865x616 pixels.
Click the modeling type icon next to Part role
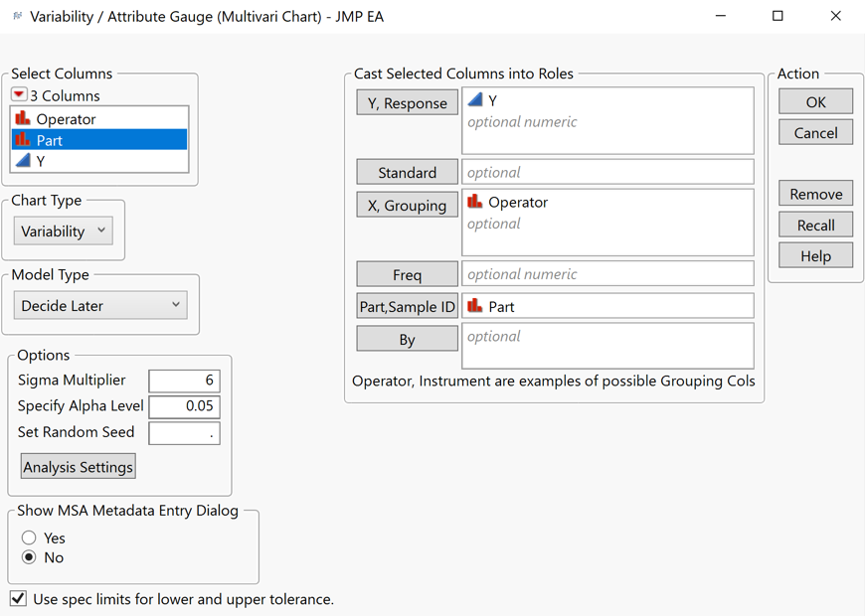click(475, 306)
